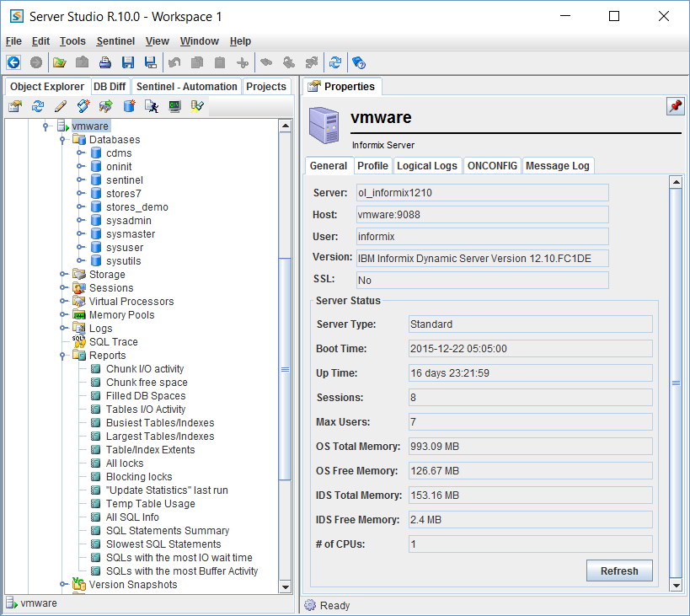Expand the Storage tree node

coord(63,275)
